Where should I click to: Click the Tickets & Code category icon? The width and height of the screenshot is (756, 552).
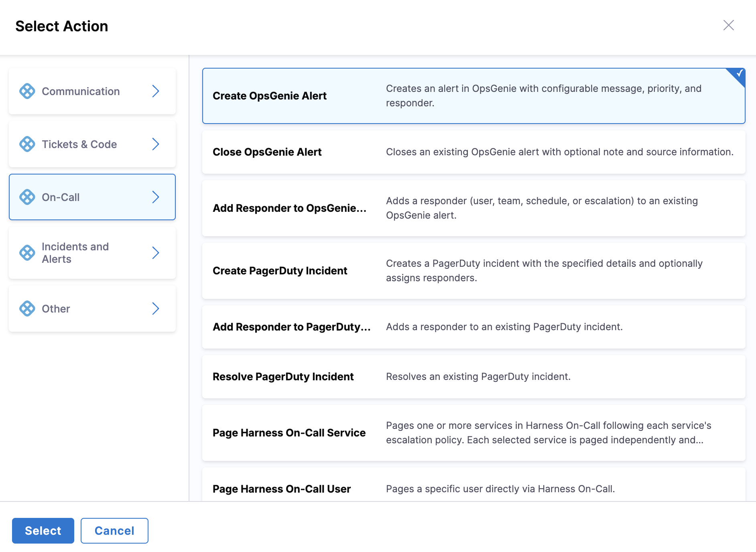click(x=27, y=144)
